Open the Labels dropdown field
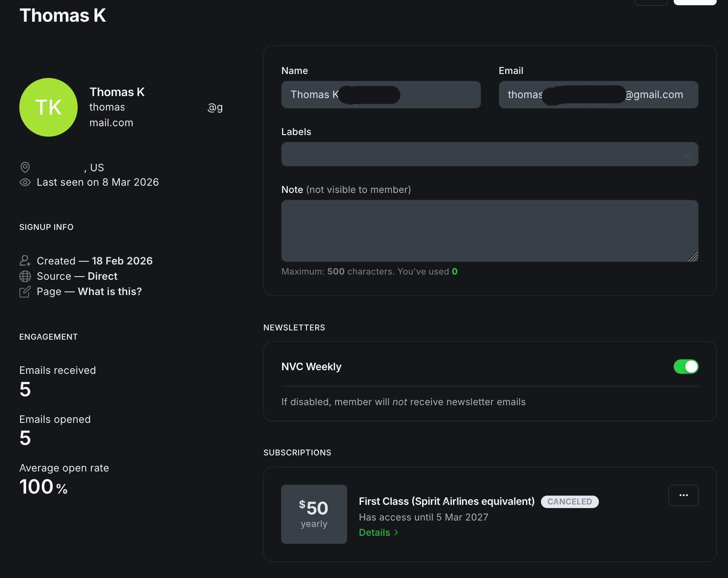Image resolution: width=728 pixels, height=578 pixels. tap(483, 154)
